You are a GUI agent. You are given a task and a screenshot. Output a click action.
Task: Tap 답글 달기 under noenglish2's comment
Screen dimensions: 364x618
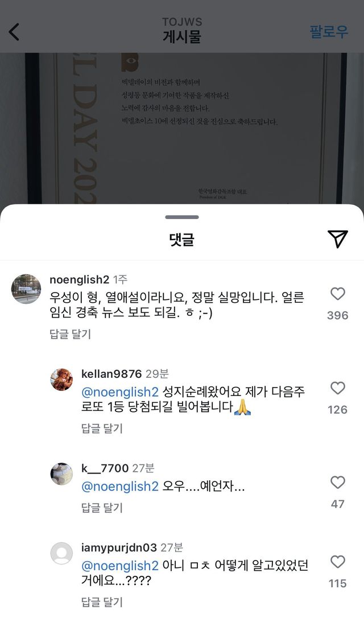coord(70,334)
